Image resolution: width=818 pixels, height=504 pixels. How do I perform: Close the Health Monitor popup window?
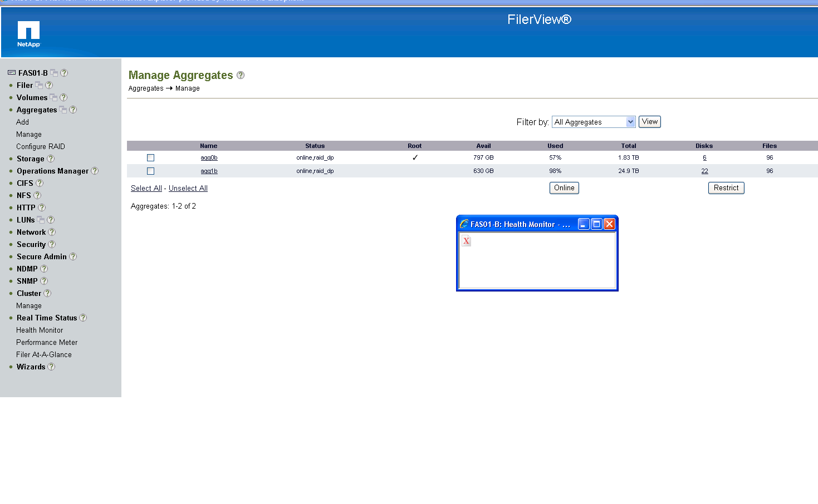click(609, 224)
